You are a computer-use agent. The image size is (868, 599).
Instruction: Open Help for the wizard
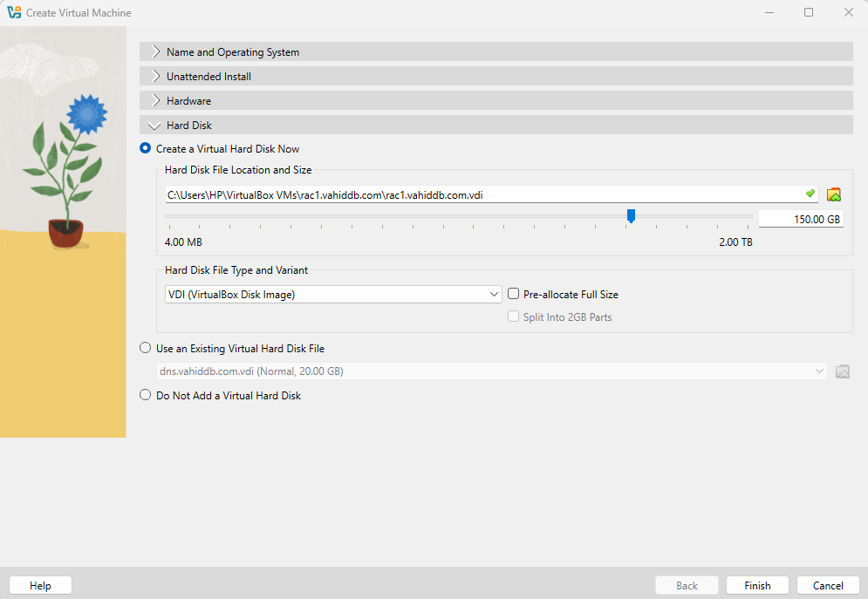pos(40,586)
